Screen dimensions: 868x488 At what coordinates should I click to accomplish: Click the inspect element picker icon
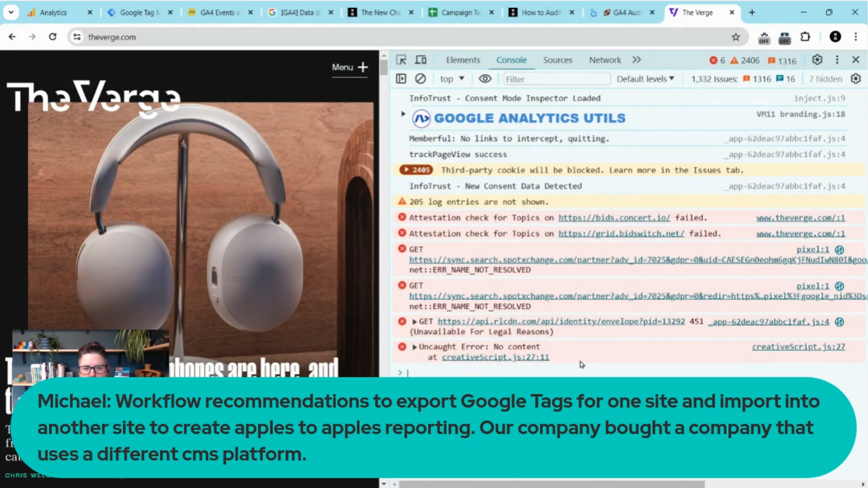(401, 60)
